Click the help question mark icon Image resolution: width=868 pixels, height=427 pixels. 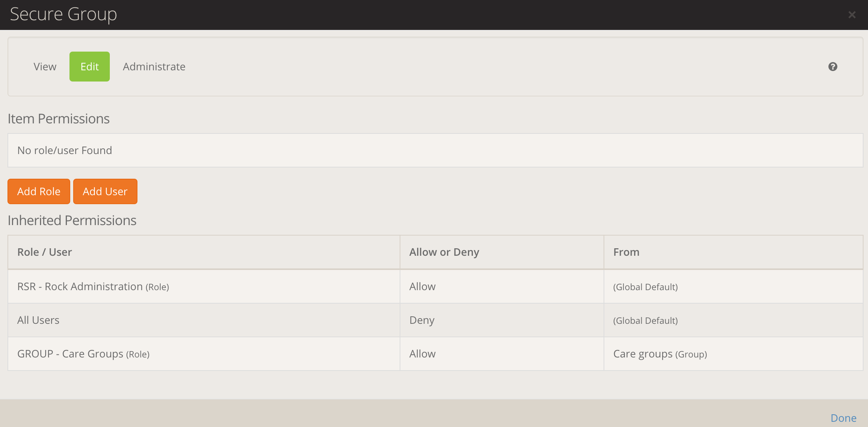pyautogui.click(x=833, y=67)
